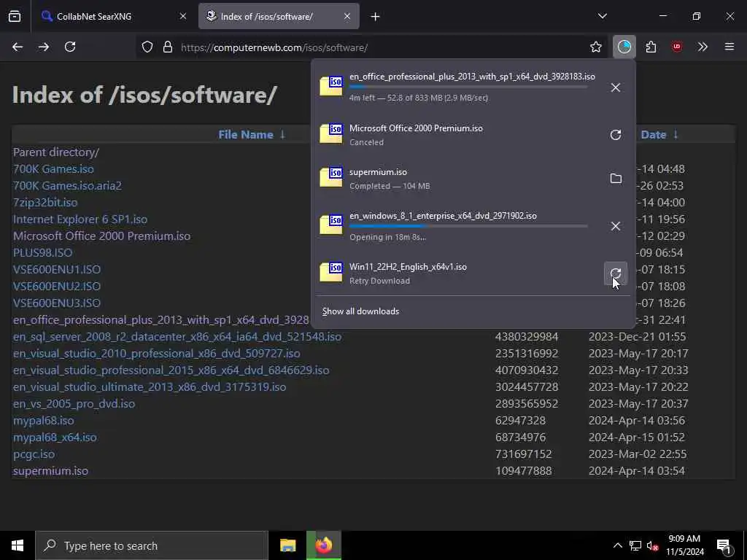The width and height of the screenshot is (747, 560).
Task: Toggle the downloads panel button
Action: [624, 47]
